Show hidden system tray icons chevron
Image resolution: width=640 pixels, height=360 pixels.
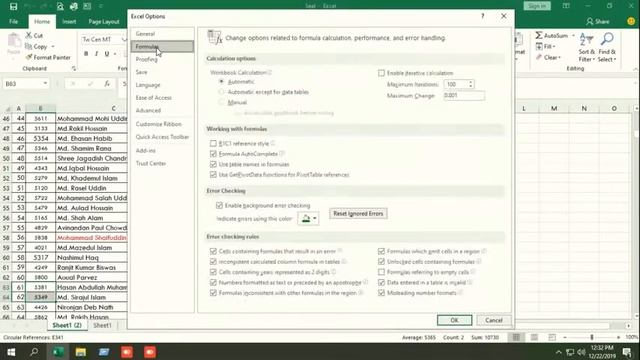click(559, 352)
